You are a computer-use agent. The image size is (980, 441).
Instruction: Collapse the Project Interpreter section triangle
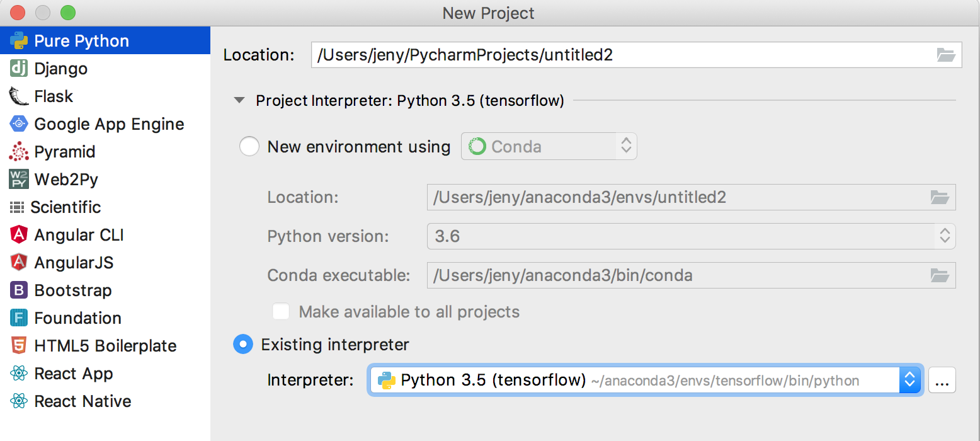pos(239,100)
